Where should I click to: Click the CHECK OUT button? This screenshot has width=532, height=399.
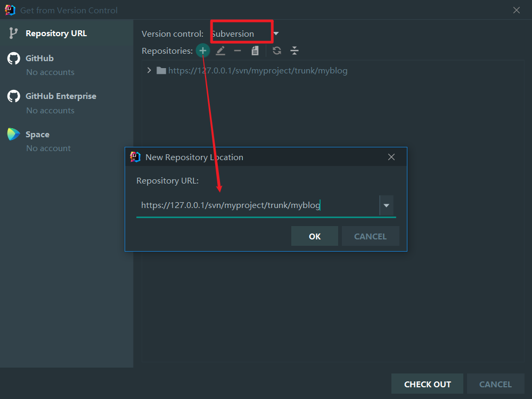(x=427, y=384)
